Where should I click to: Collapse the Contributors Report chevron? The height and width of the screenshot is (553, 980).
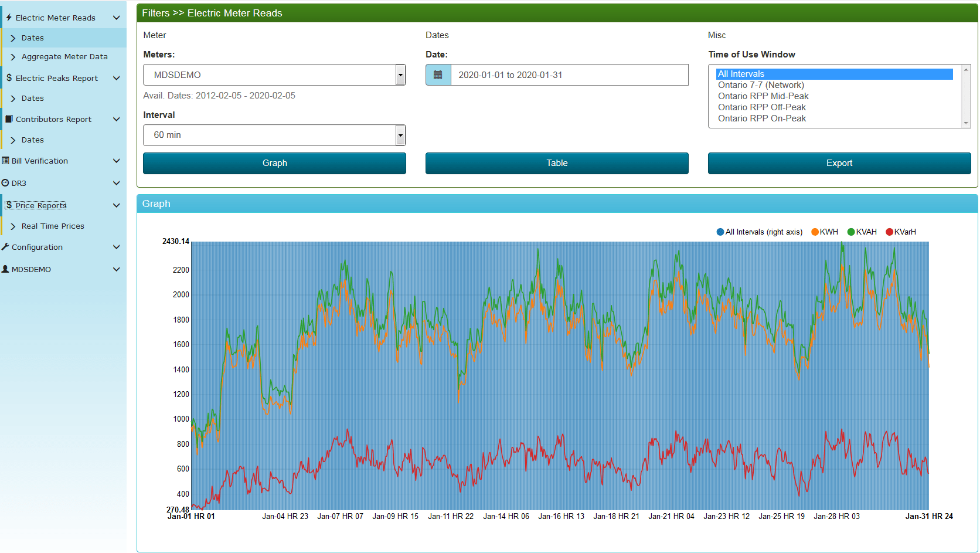click(116, 119)
